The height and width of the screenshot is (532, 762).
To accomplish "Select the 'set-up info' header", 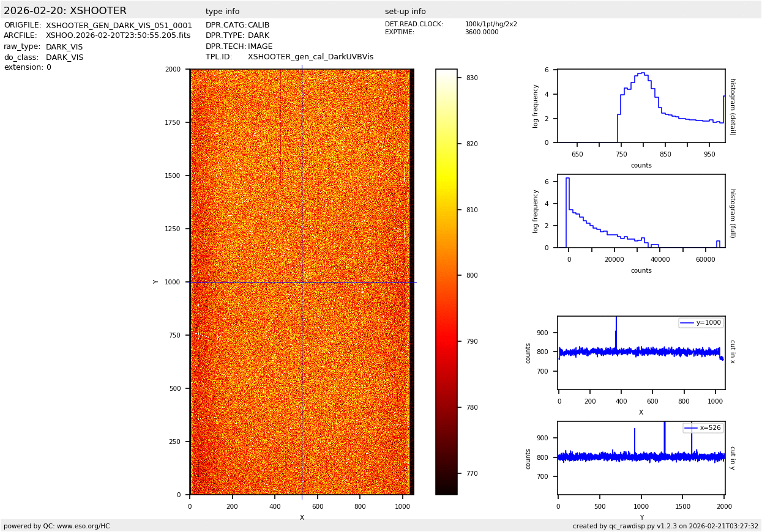I will pos(405,12).
